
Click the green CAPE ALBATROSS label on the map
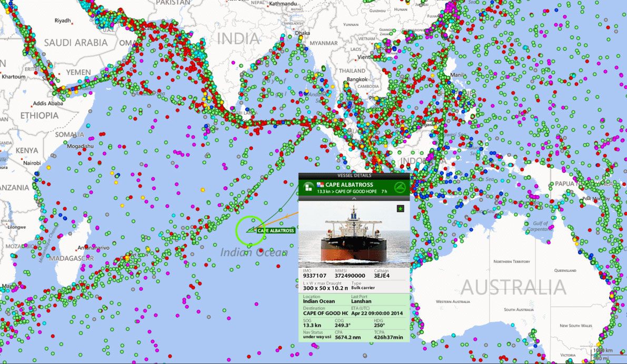click(275, 231)
